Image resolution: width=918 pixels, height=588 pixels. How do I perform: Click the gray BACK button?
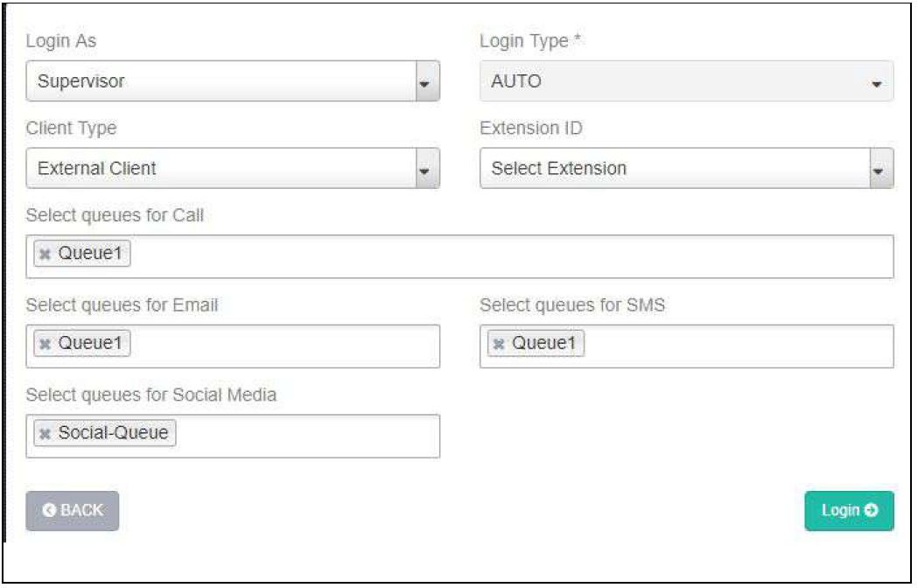click(73, 511)
